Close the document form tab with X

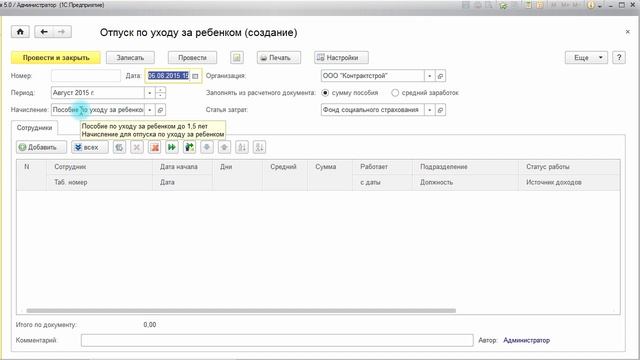click(627, 32)
